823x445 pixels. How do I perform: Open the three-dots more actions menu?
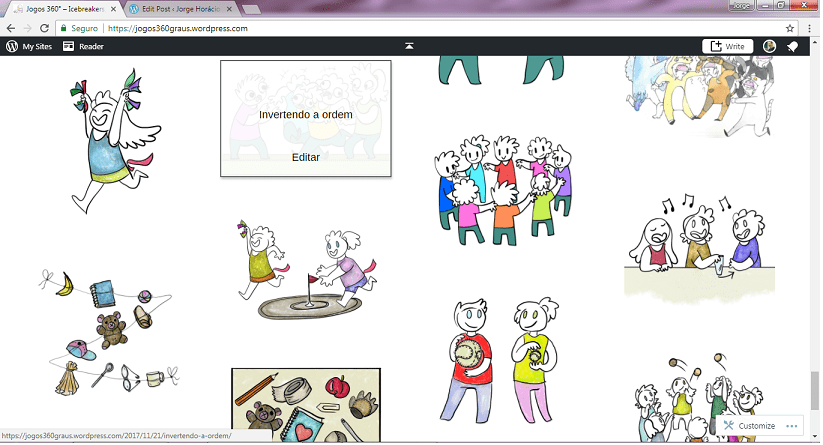[x=793, y=426]
